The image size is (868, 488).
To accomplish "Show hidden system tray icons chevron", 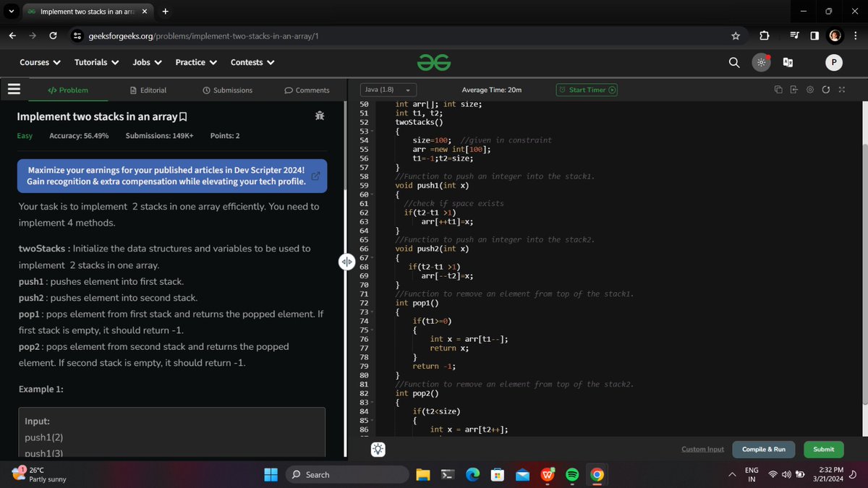I will tap(731, 474).
